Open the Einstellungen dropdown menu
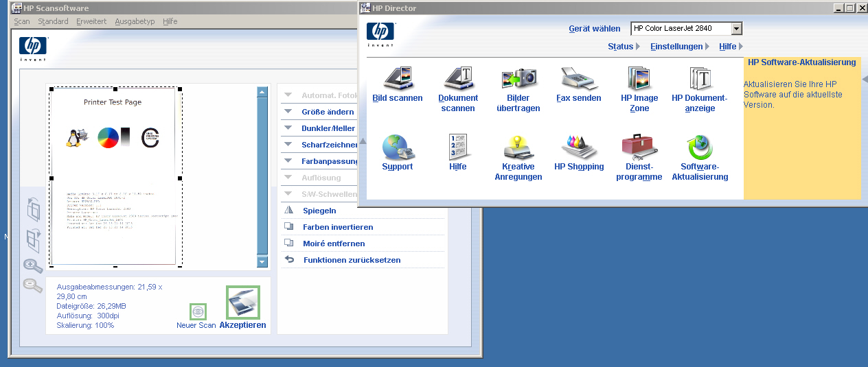The height and width of the screenshot is (367, 868). pos(680,47)
